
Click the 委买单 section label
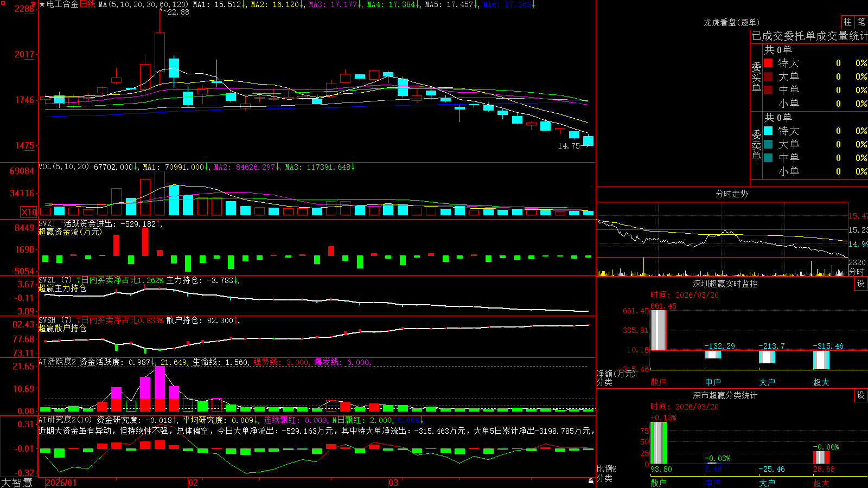pos(756,78)
